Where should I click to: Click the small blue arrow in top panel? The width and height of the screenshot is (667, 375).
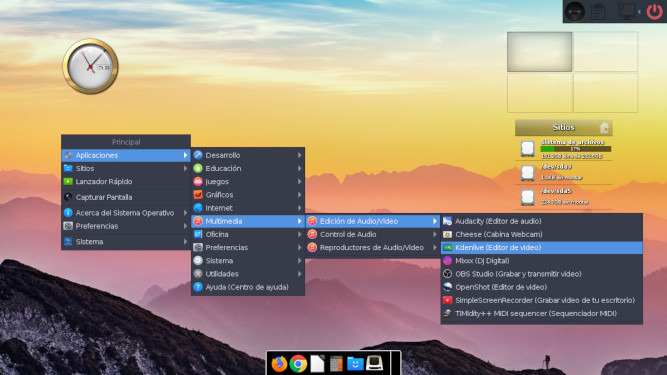coord(639,12)
